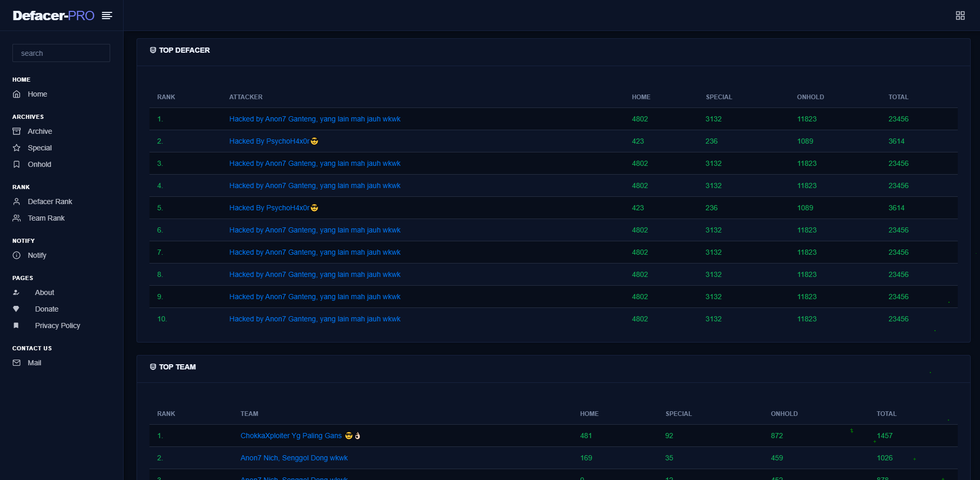
Task: Click the shield icon beside TOP DEFACER heading
Action: pyautogui.click(x=152, y=50)
